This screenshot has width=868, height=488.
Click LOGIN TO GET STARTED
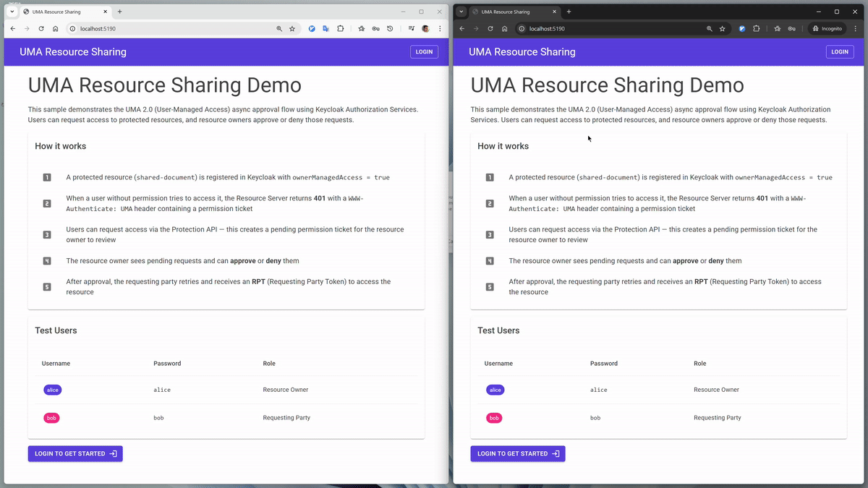coord(75,453)
